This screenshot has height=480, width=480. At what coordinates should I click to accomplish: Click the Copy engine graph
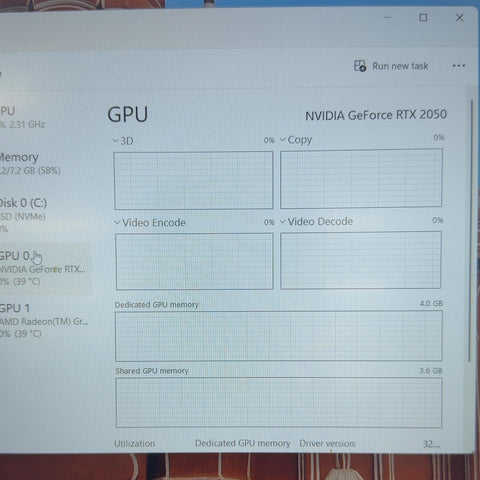(361, 178)
